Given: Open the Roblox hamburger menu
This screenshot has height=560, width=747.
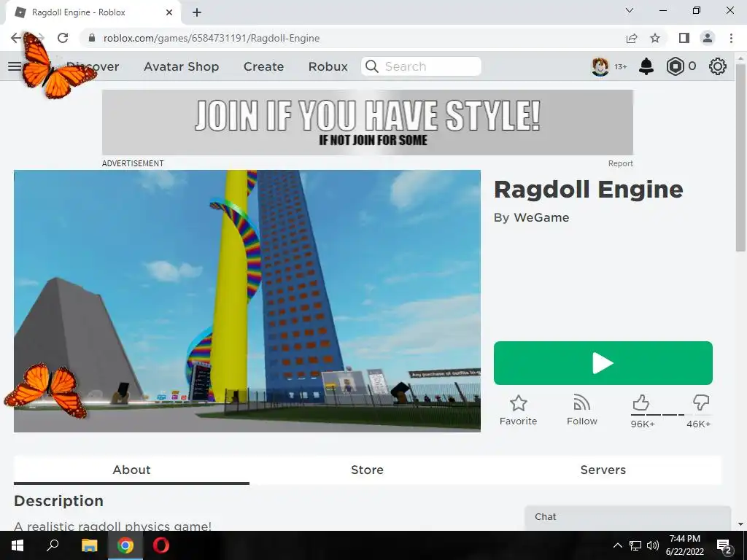Looking at the screenshot, I should [15, 66].
